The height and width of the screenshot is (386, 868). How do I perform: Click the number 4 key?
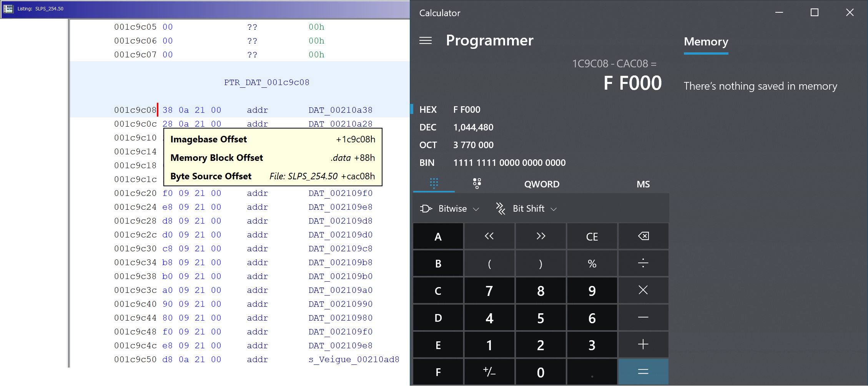[489, 317]
